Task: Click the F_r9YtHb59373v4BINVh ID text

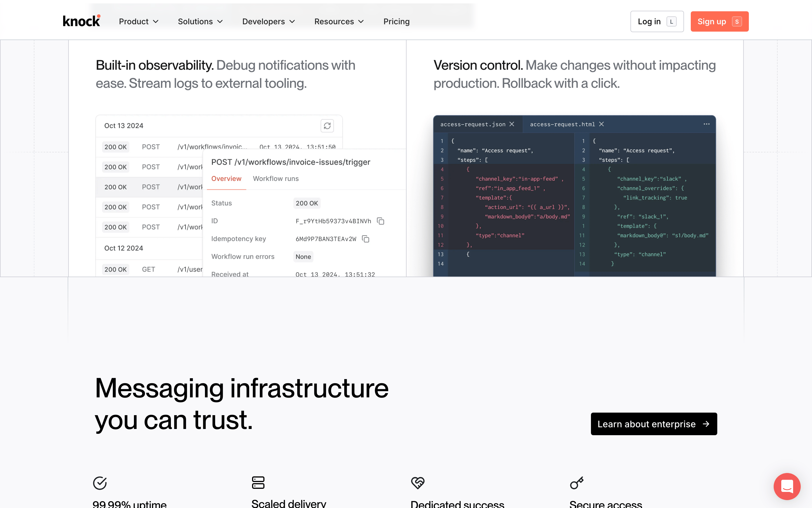Action: (x=333, y=221)
